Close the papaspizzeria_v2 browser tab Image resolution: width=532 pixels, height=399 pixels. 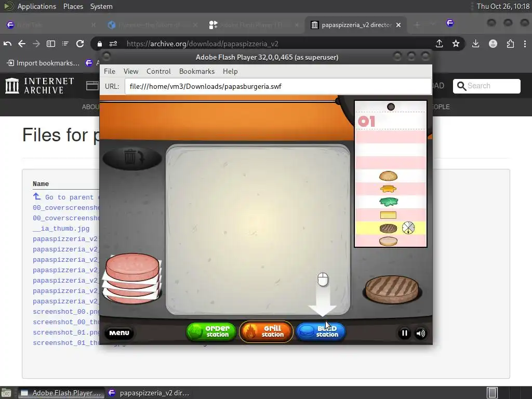pos(398,25)
